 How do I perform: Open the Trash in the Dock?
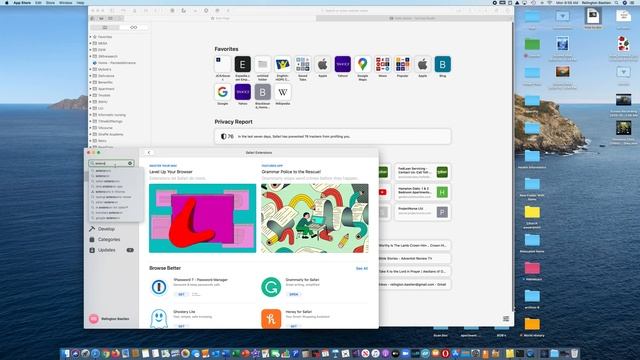pyautogui.click(x=574, y=353)
